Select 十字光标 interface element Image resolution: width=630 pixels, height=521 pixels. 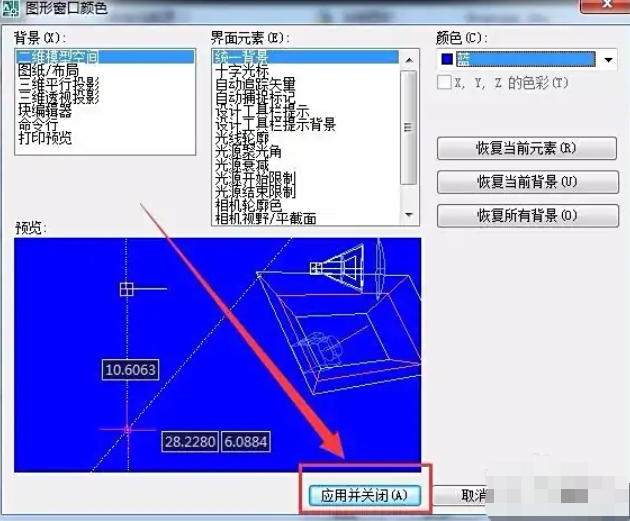[x=242, y=71]
